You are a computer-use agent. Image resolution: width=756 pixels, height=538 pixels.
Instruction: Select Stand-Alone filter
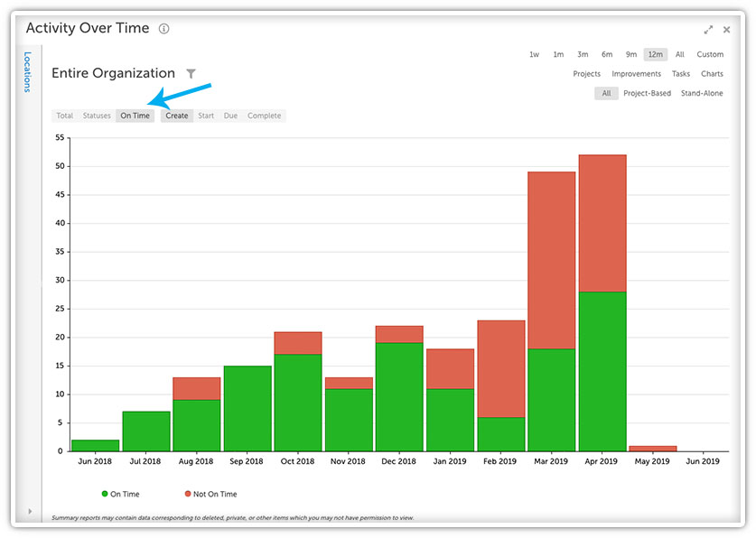[x=702, y=94]
